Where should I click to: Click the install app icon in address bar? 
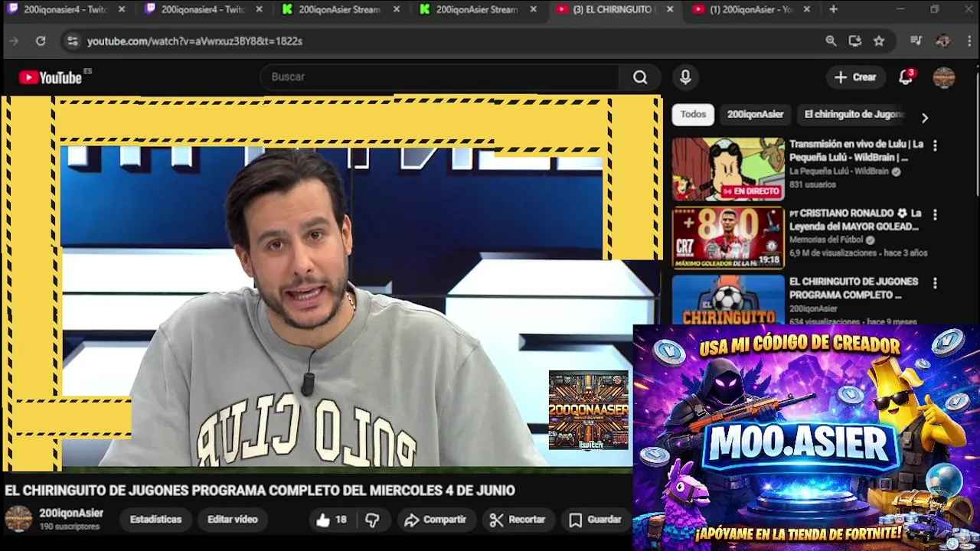click(x=855, y=41)
